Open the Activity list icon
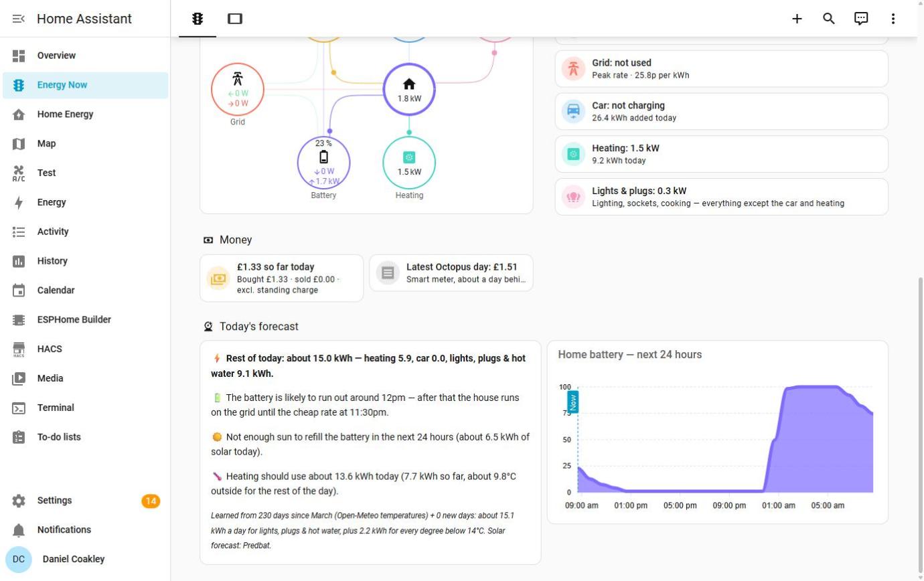 (x=19, y=232)
